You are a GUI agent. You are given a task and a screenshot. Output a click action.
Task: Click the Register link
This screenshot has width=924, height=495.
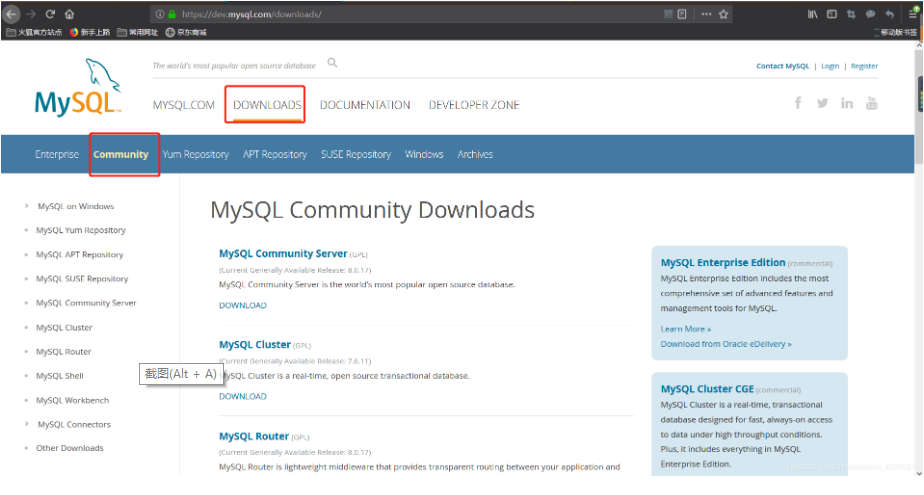pyautogui.click(x=864, y=66)
